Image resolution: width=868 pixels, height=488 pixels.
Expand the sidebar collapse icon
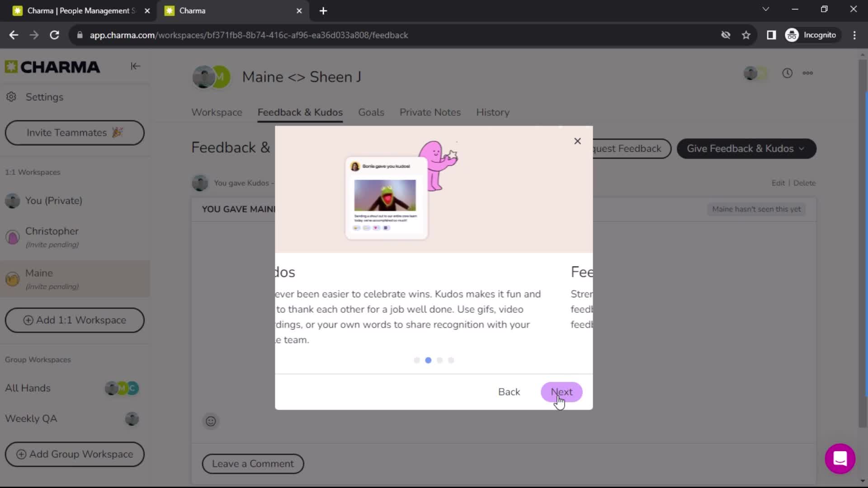pos(135,66)
